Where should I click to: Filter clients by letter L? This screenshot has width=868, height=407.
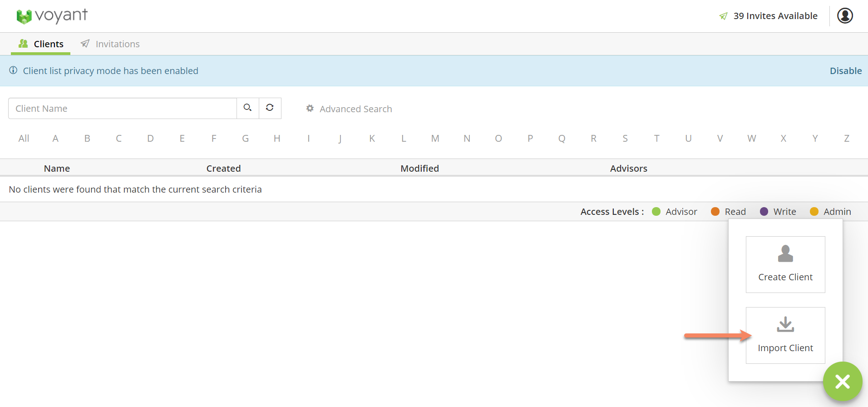point(404,139)
